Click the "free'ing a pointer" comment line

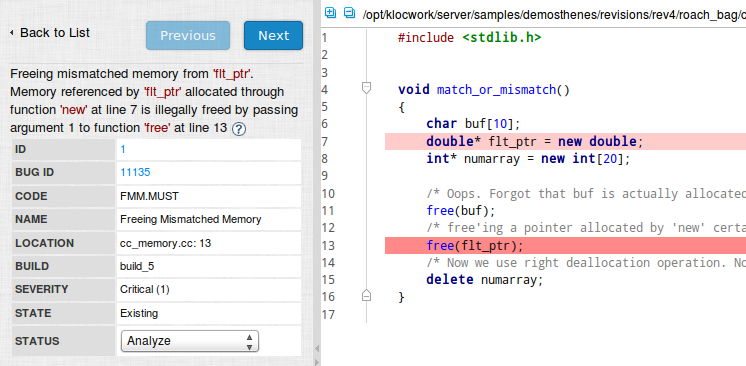[586, 228]
